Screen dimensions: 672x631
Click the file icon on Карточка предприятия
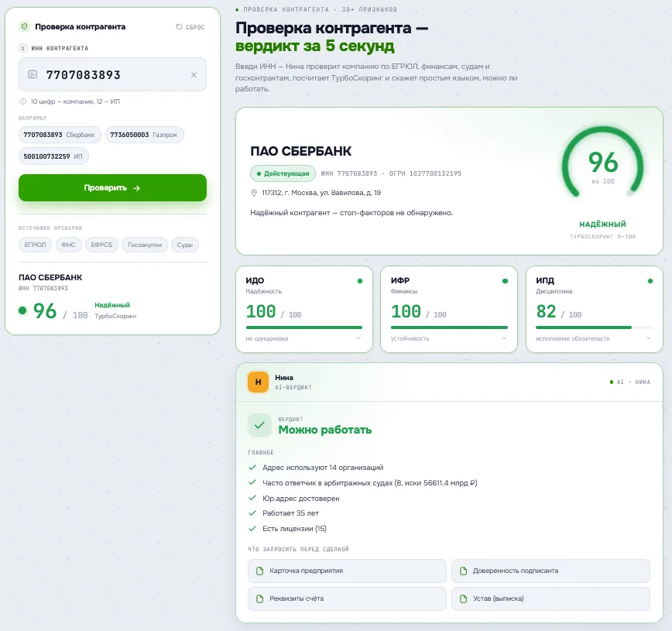(x=259, y=571)
